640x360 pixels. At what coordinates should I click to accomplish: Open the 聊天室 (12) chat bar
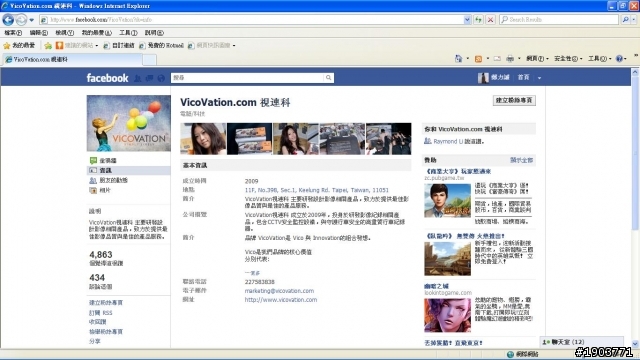click(582, 342)
